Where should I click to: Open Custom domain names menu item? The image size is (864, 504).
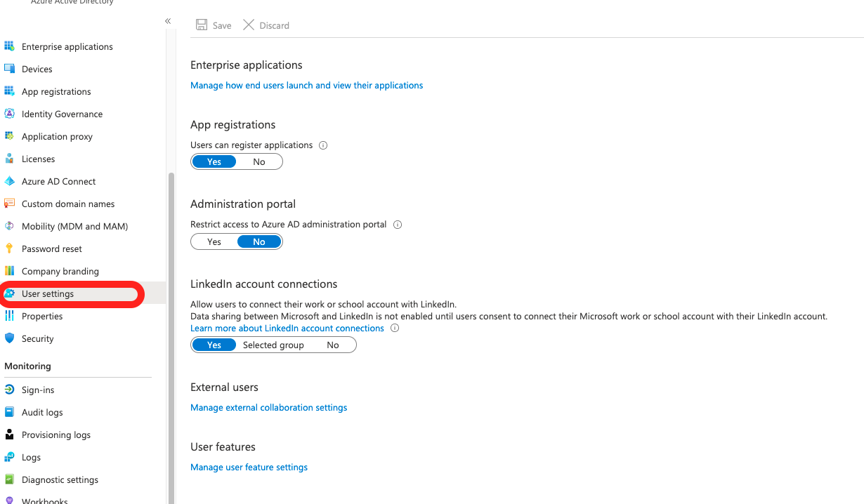pyautogui.click(x=68, y=204)
